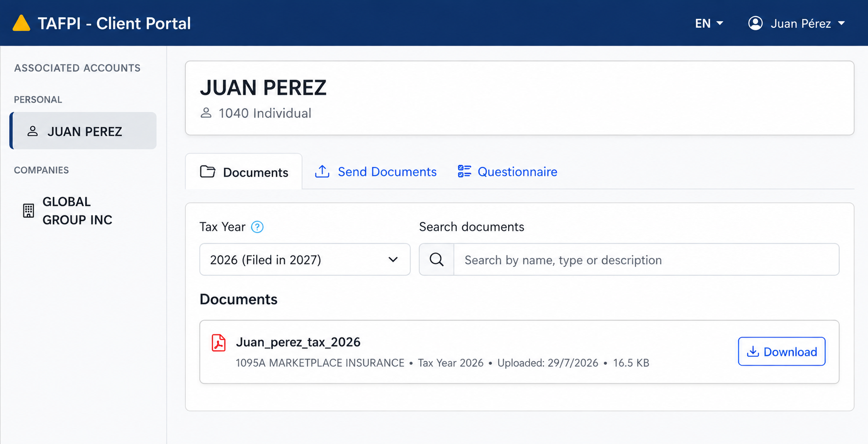Click the Juan_perez_tax_2026 file name

pyautogui.click(x=298, y=342)
